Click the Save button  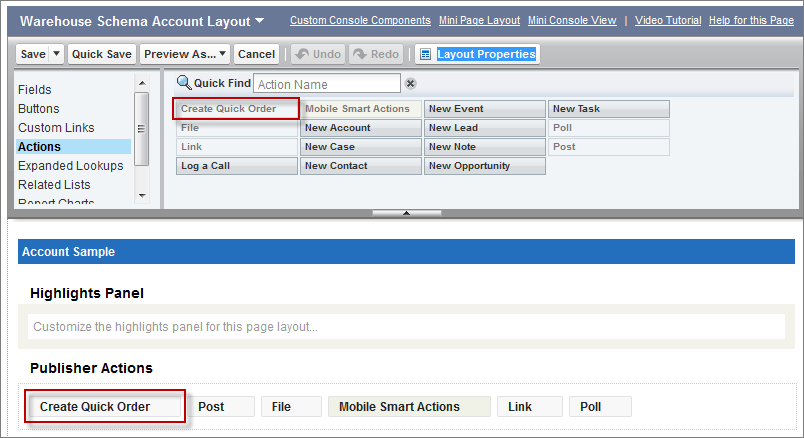pos(33,54)
